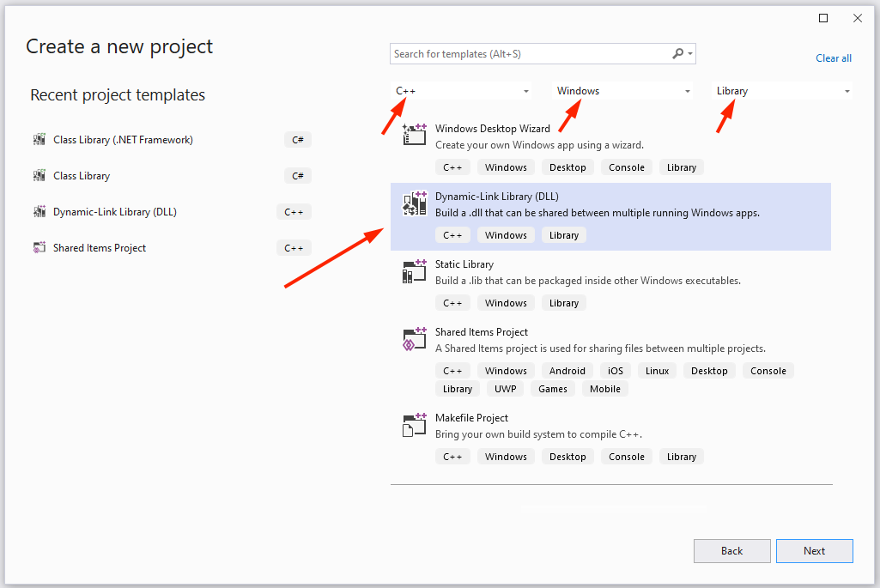The height and width of the screenshot is (588, 880).
Task: Close the Create a new project dialog
Action: (858, 18)
